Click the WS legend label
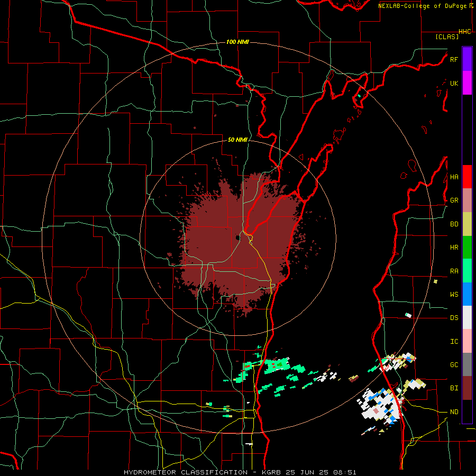476x476 pixels. 454,295
